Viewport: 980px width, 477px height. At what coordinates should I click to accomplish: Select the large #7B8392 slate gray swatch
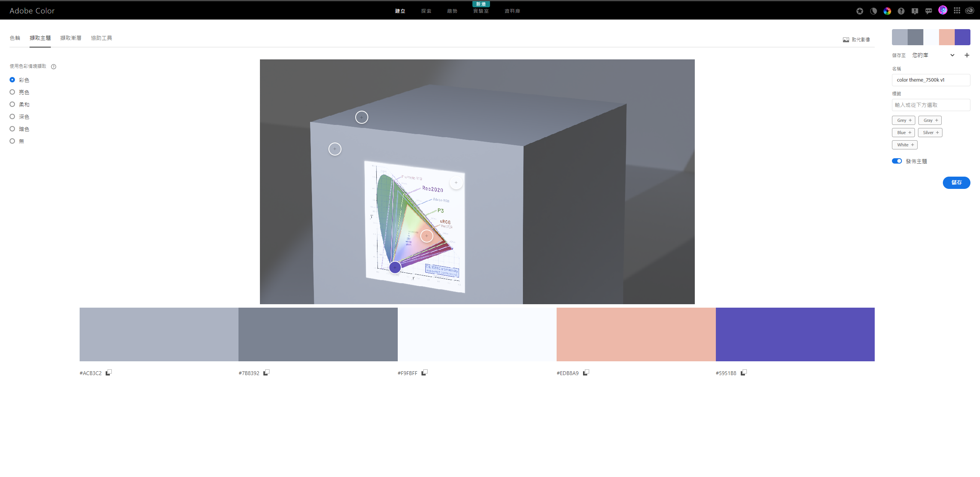click(x=318, y=334)
